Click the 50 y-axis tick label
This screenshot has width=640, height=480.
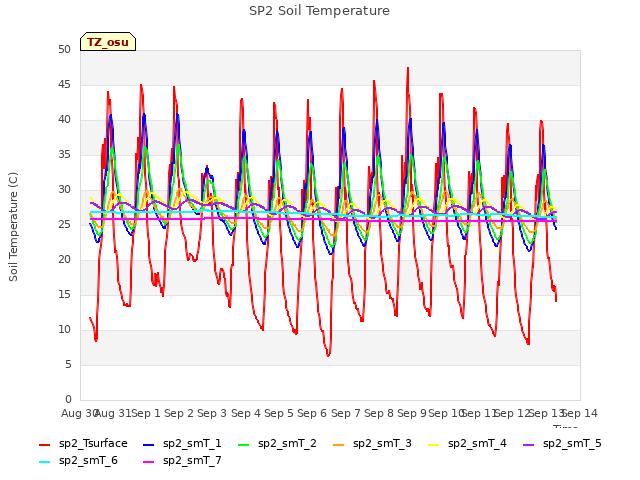click(64, 50)
